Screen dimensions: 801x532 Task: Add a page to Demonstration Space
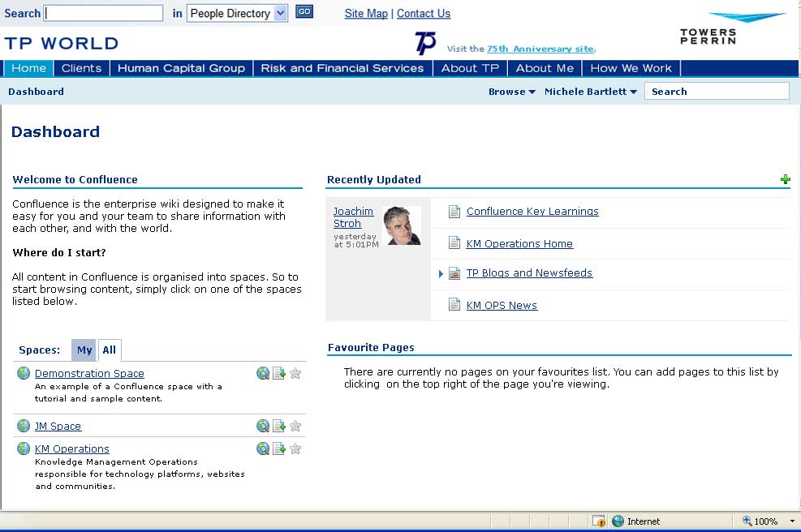[279, 373]
